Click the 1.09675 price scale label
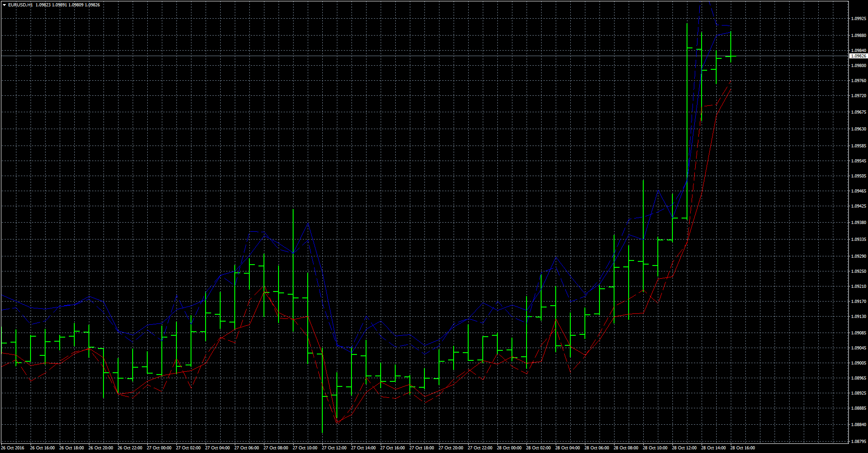 (858, 112)
